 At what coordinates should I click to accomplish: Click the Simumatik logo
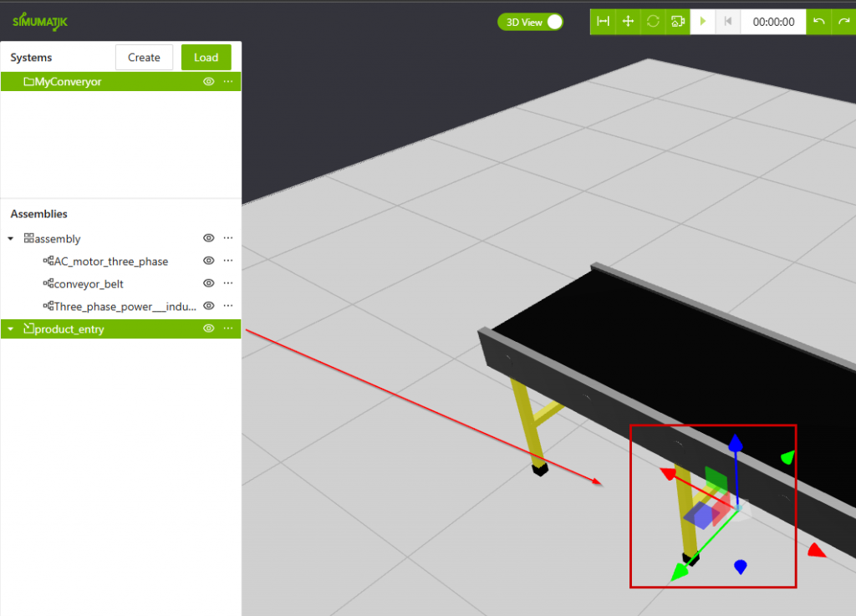coord(40,22)
